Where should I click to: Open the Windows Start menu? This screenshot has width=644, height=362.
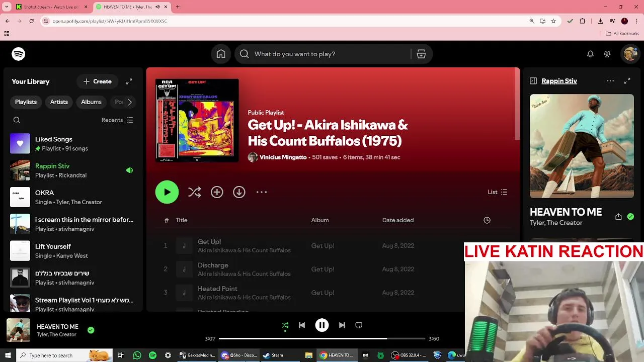coord(8,355)
